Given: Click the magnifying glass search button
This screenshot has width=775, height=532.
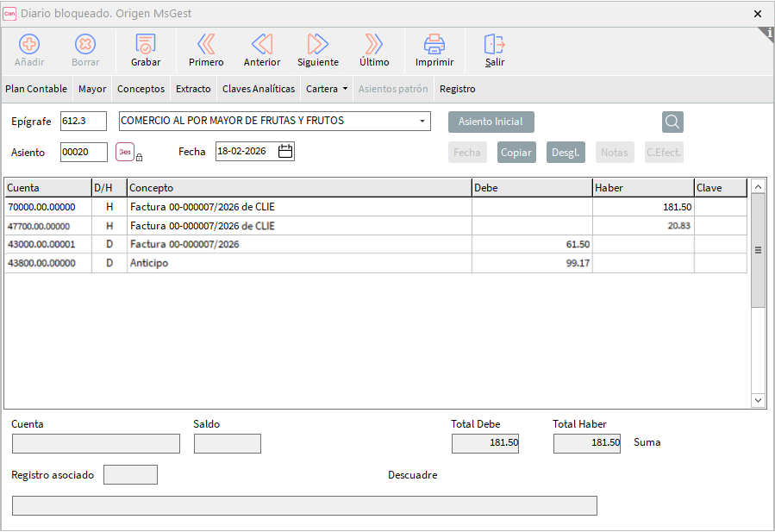Looking at the screenshot, I should point(672,122).
